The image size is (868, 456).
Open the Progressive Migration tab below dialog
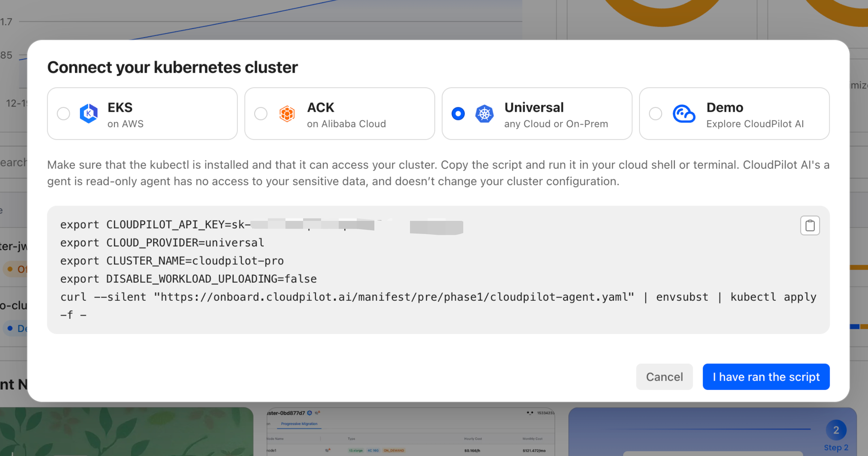[299, 424]
